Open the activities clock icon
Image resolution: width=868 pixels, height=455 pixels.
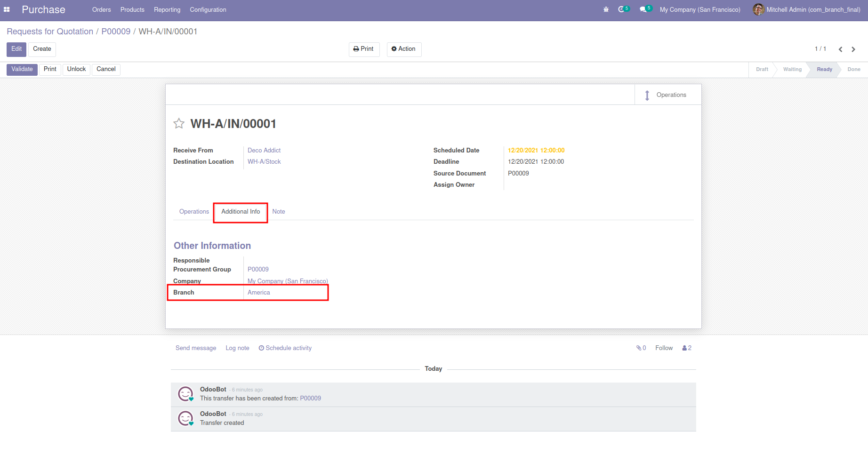click(x=622, y=9)
